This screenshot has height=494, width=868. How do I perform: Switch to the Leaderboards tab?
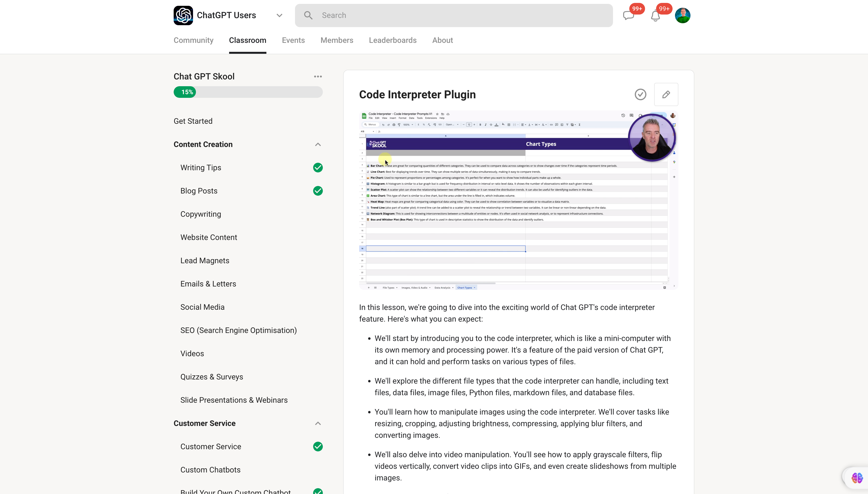coord(392,40)
